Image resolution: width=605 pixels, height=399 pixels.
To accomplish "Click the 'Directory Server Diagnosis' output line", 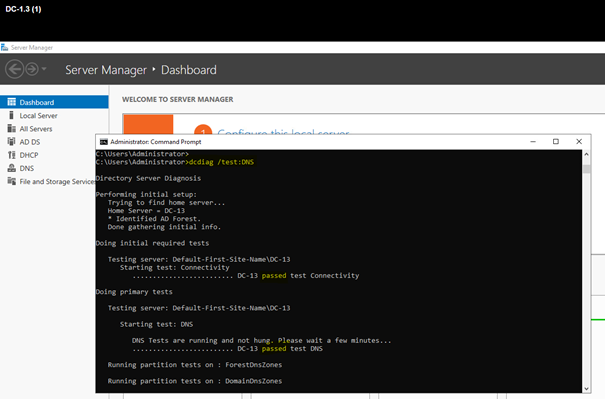I will point(148,178).
